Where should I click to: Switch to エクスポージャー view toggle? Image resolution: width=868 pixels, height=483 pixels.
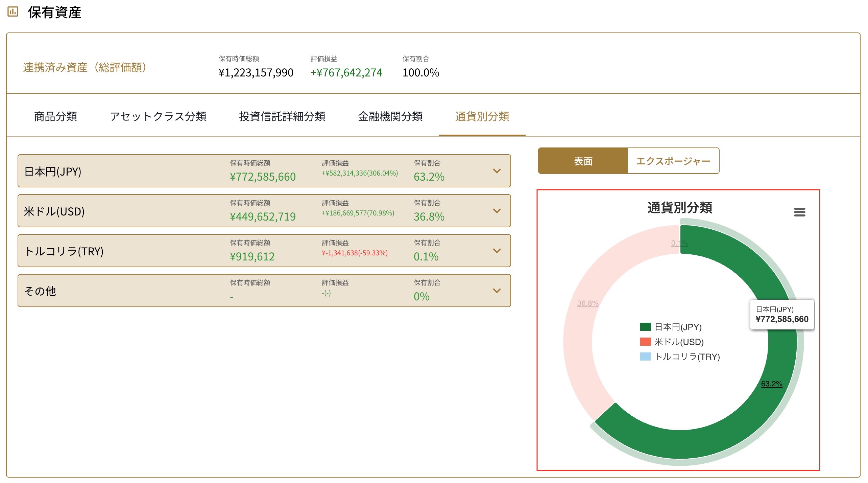[x=673, y=161]
